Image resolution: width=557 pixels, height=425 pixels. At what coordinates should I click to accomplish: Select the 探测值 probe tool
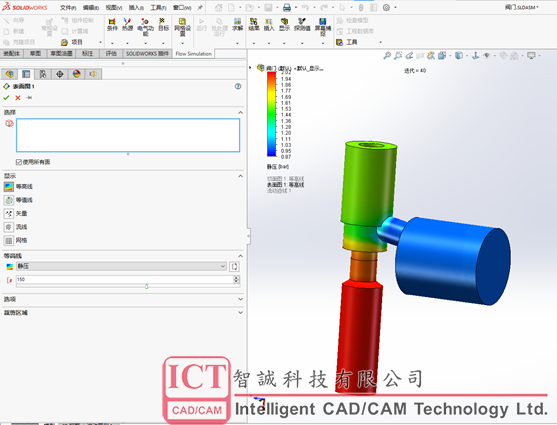pyautogui.click(x=302, y=25)
